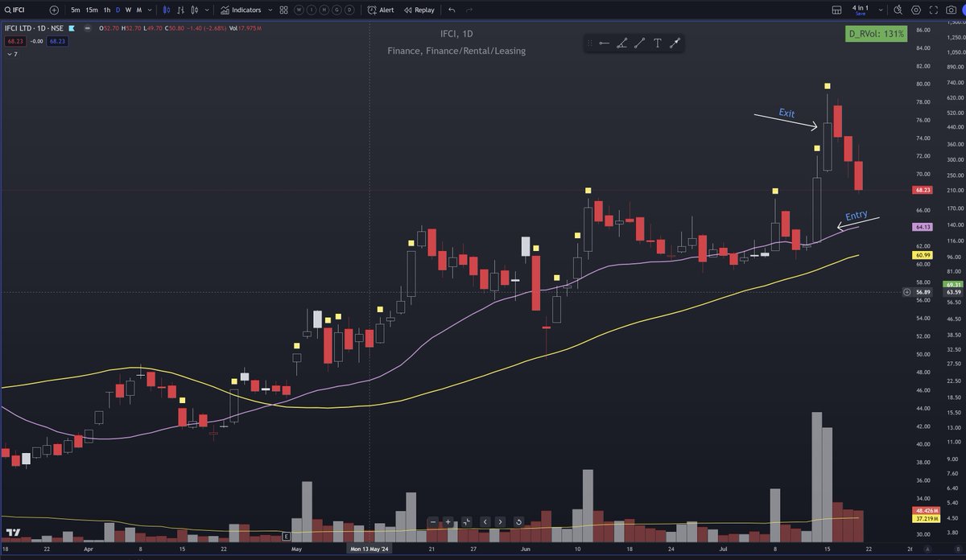
Task: Select the trend angle drawing tool
Action: tap(622, 43)
